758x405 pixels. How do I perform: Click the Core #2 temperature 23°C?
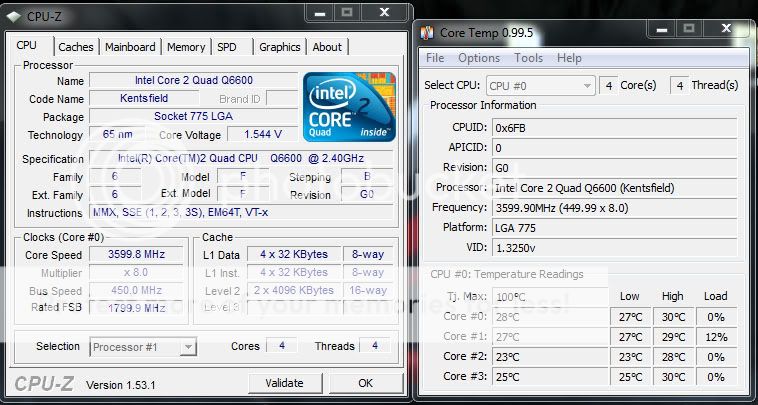coord(550,357)
